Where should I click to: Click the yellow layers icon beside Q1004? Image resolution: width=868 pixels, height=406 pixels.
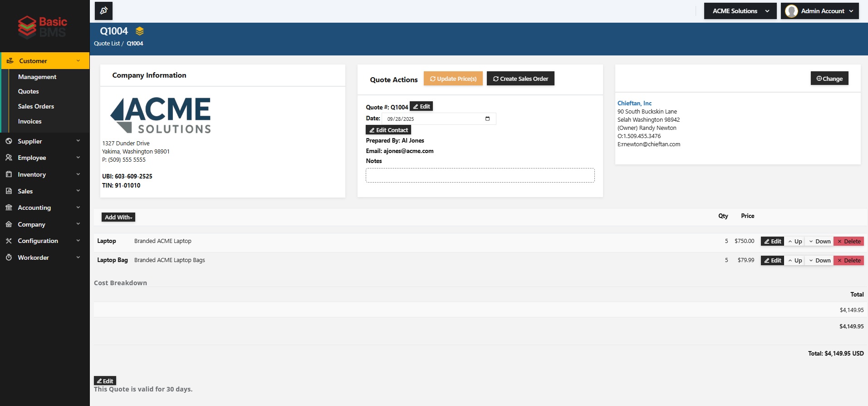pos(140,31)
